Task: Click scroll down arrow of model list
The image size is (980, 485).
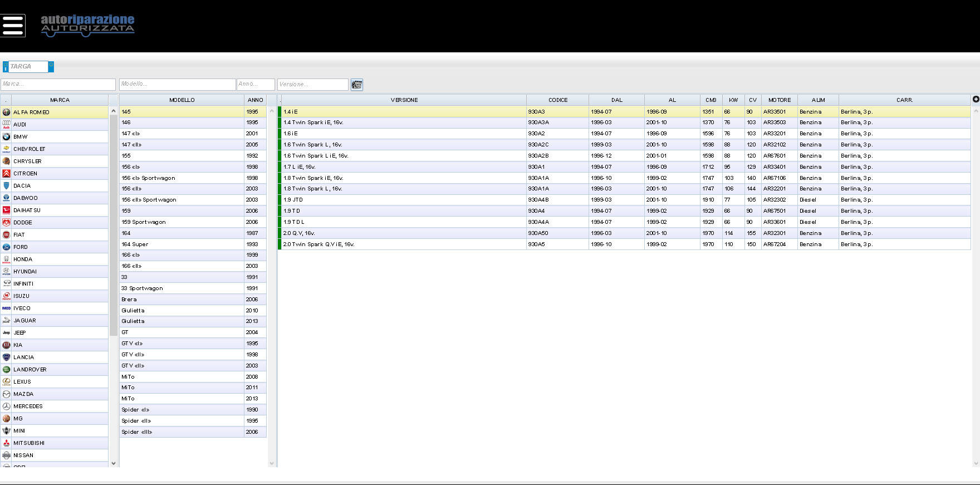Action: tap(272, 463)
